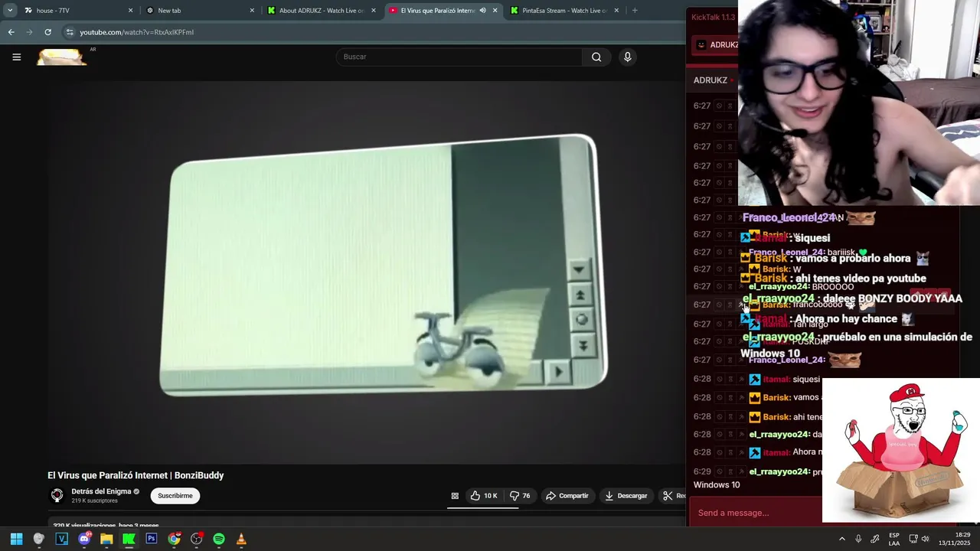Screen dimensions: 980x551
Task: Open Google Chrome from taskbar
Action: point(174,539)
